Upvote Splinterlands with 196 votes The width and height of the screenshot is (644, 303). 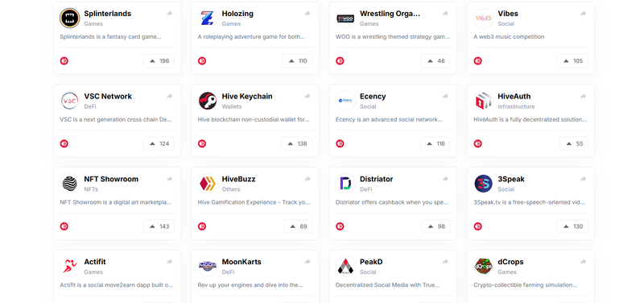click(159, 61)
